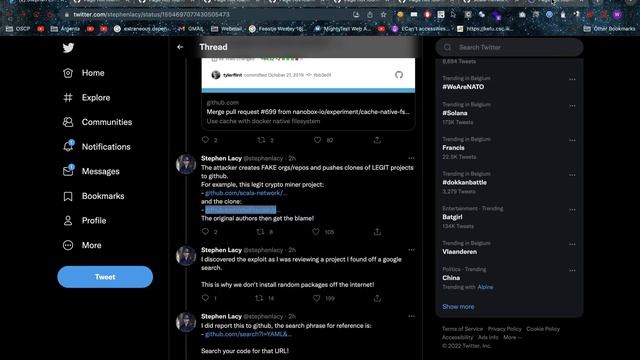Viewport: 640px width, 360px height.
Task: Bookmark this page with the star icon
Action: (383, 15)
